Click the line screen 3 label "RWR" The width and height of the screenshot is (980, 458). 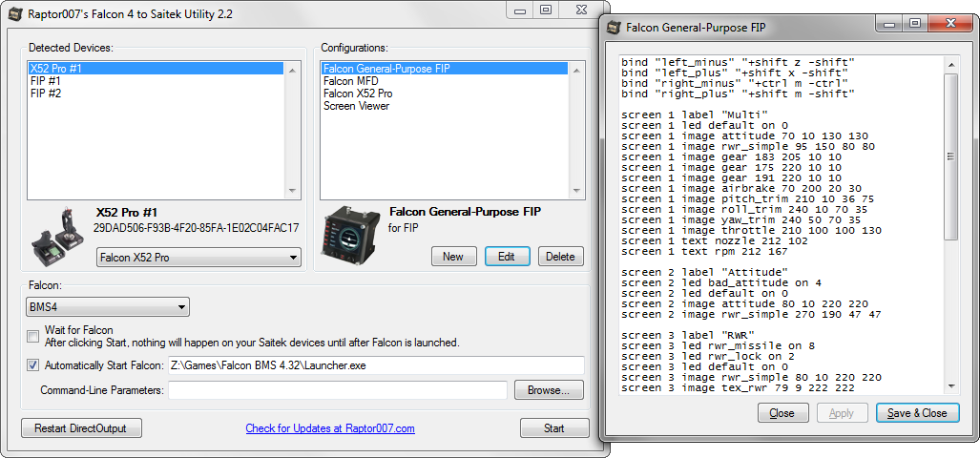(687, 336)
